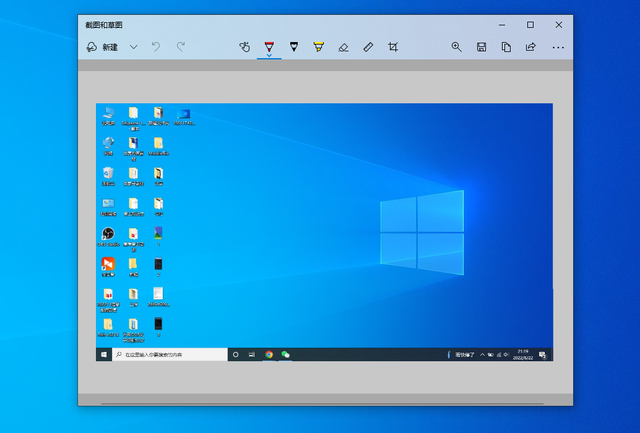640x433 pixels.
Task: Maximize the Snip & Sketch window
Action: click(x=530, y=24)
